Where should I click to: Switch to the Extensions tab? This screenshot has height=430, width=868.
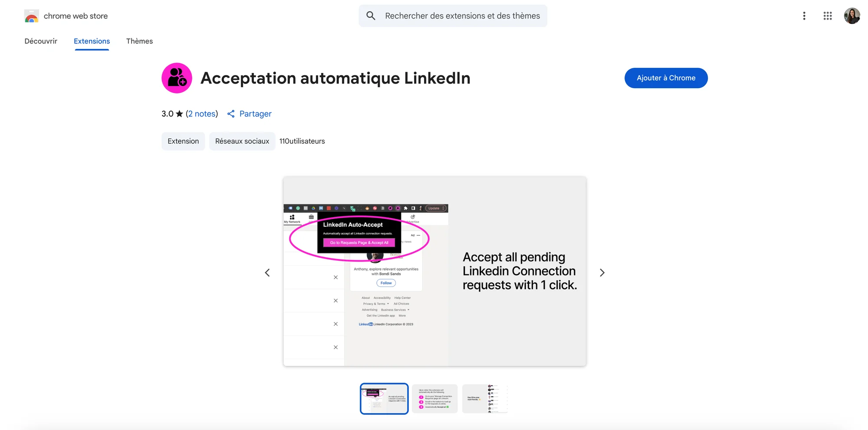pos(92,41)
